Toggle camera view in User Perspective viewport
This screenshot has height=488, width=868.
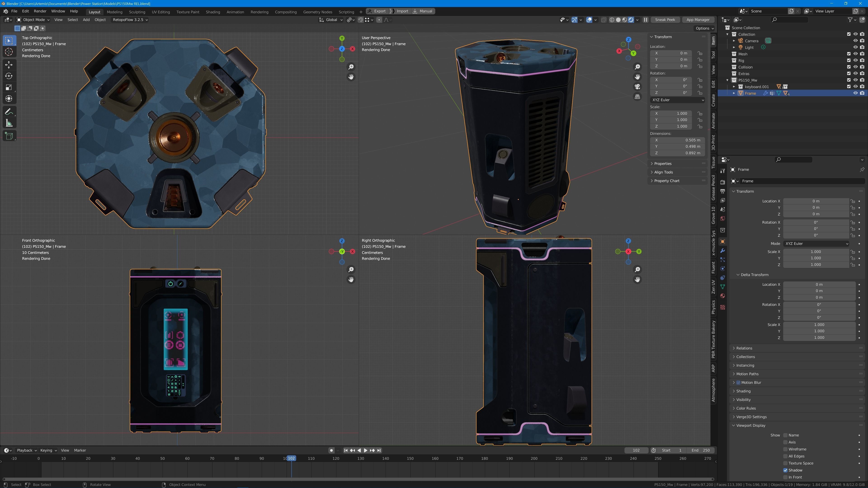pyautogui.click(x=637, y=87)
